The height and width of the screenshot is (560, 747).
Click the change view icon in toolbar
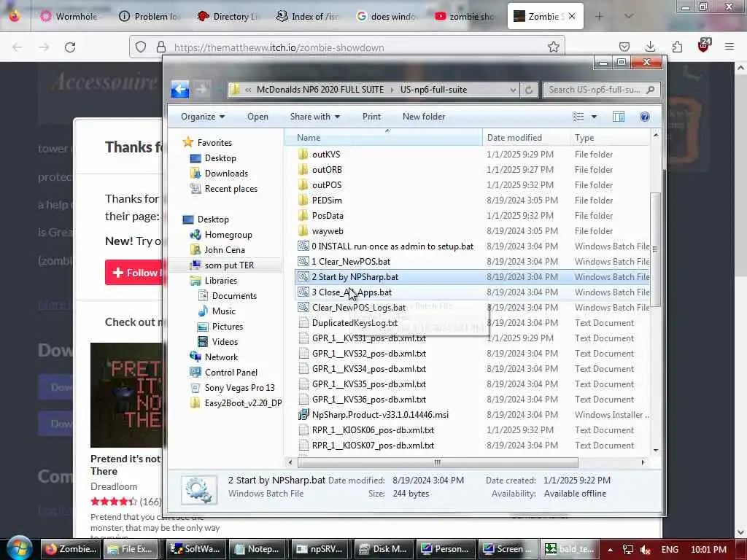point(578,117)
